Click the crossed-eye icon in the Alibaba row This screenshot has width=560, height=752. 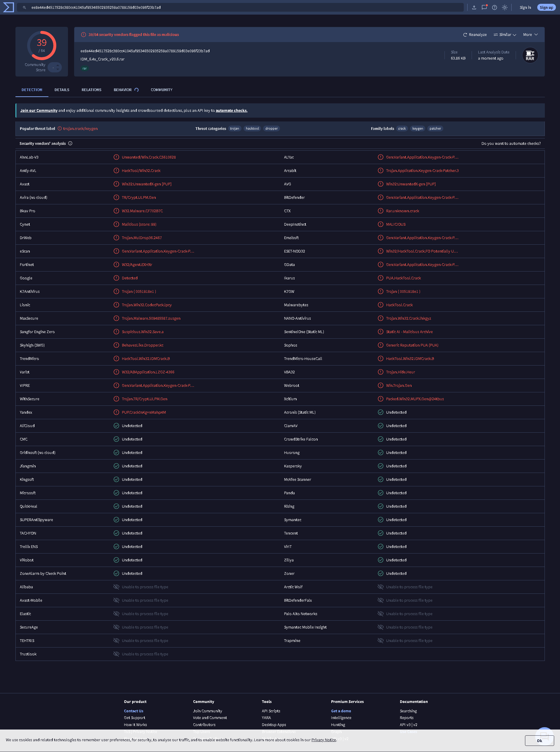point(116,587)
